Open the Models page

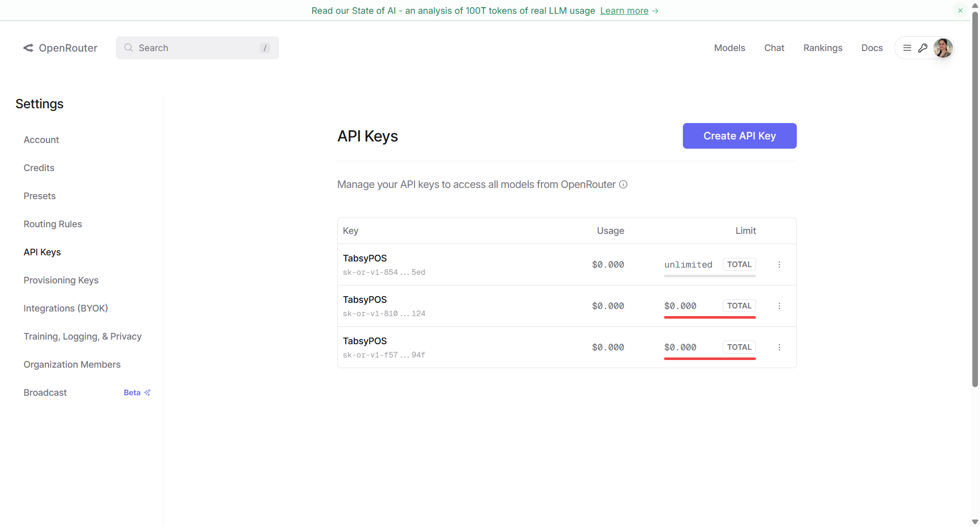tap(729, 48)
